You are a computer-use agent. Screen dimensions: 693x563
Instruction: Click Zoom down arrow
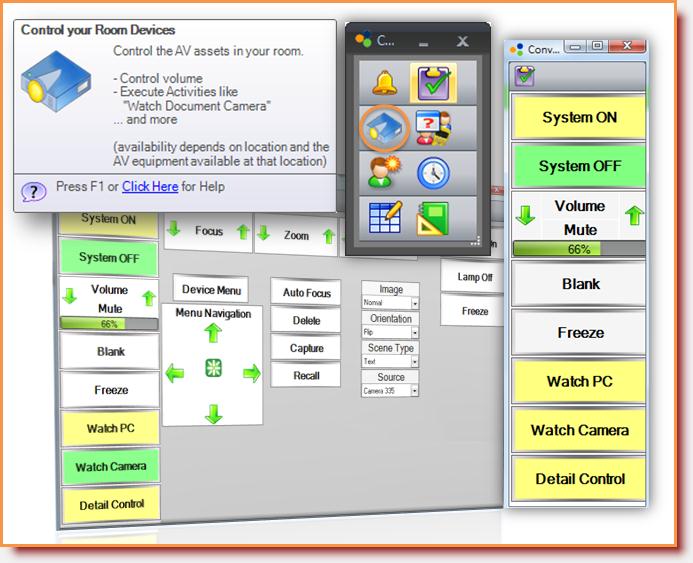point(263,232)
